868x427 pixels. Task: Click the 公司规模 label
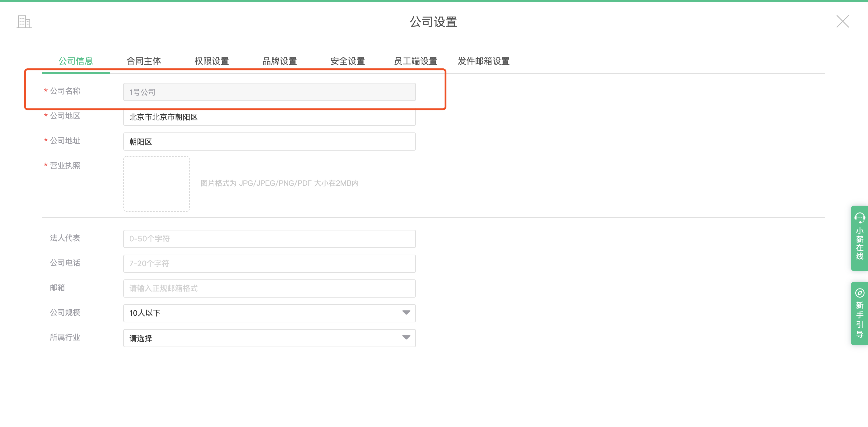65,312
